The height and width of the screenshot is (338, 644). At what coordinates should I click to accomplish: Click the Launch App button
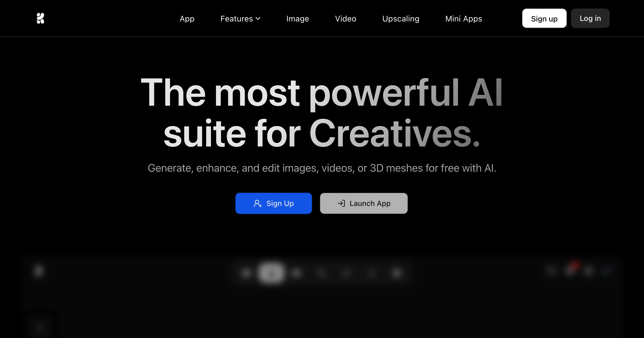coord(364,203)
